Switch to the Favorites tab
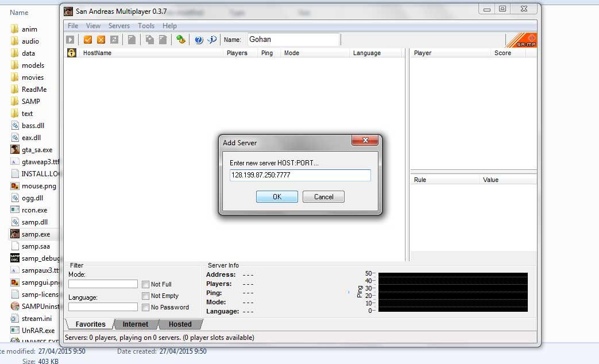Image resolution: width=599 pixels, height=364 pixels. point(90,324)
